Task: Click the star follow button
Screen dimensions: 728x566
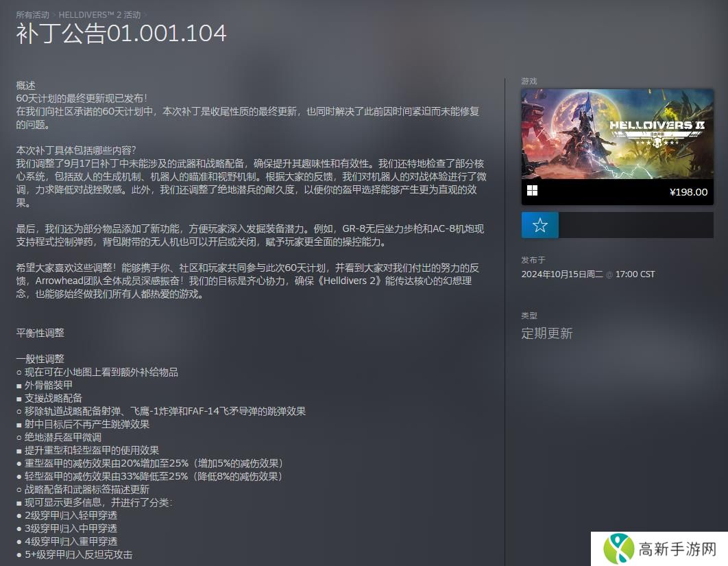Action: click(x=539, y=225)
